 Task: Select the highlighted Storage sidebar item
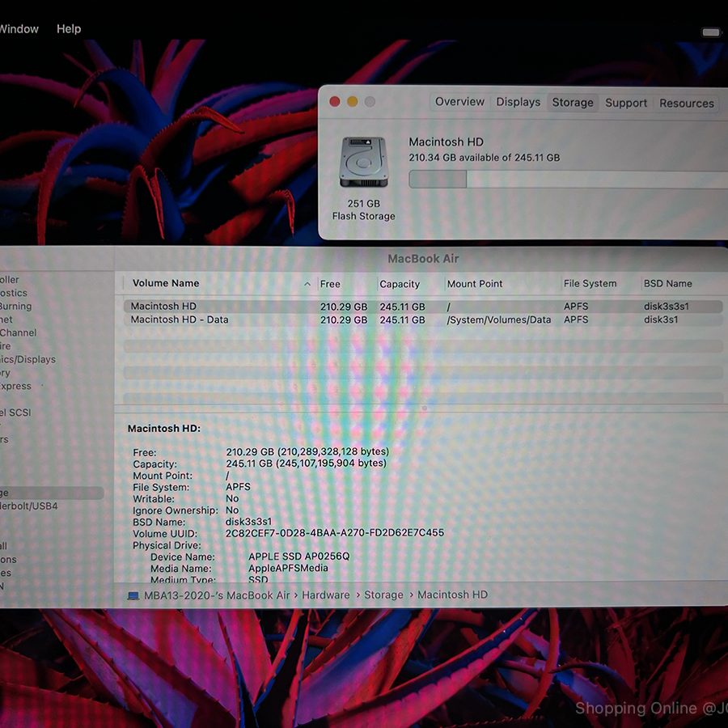[x=52, y=493]
